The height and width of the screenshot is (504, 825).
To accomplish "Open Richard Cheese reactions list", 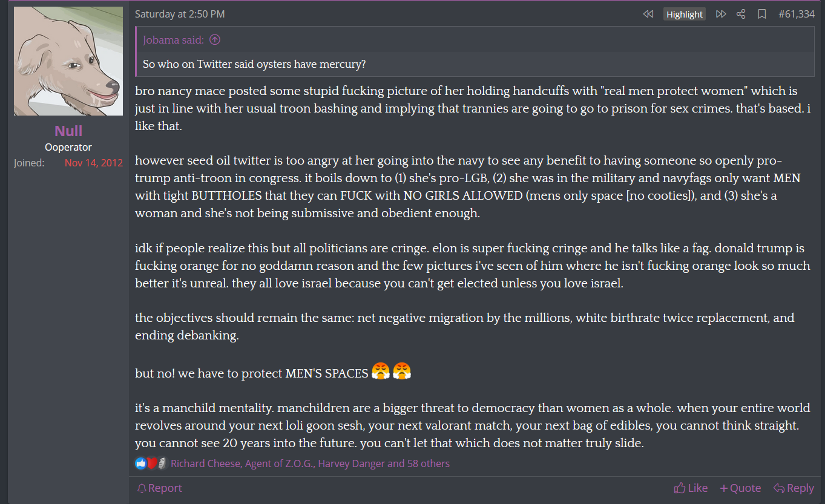I will click(205, 463).
